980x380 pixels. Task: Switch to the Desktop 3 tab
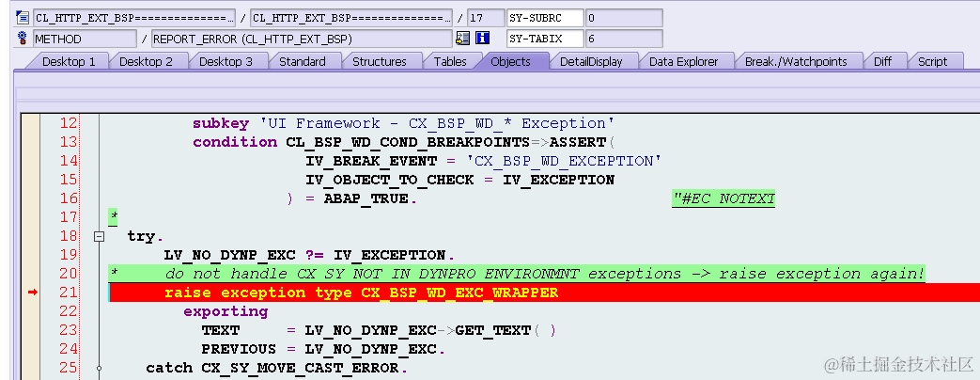(x=226, y=61)
